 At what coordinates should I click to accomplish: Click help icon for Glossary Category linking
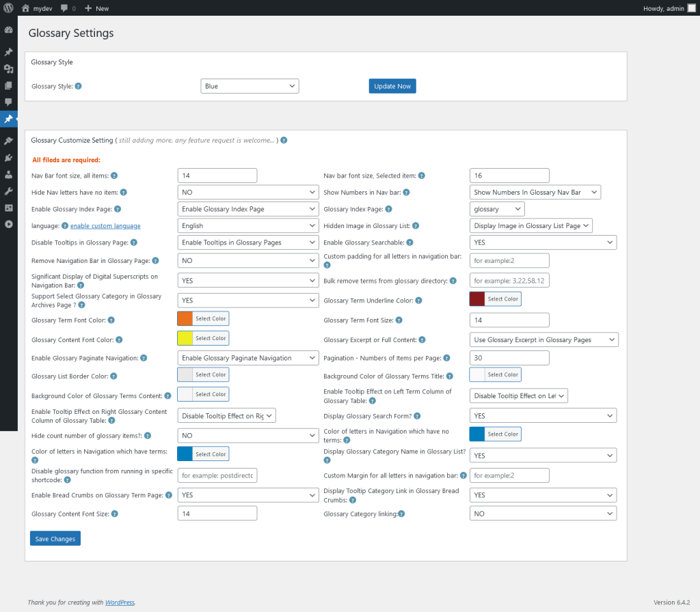pyautogui.click(x=401, y=514)
